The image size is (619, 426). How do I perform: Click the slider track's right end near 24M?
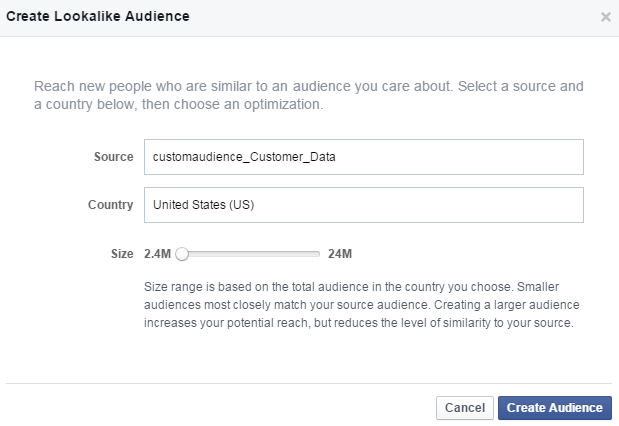(317, 254)
